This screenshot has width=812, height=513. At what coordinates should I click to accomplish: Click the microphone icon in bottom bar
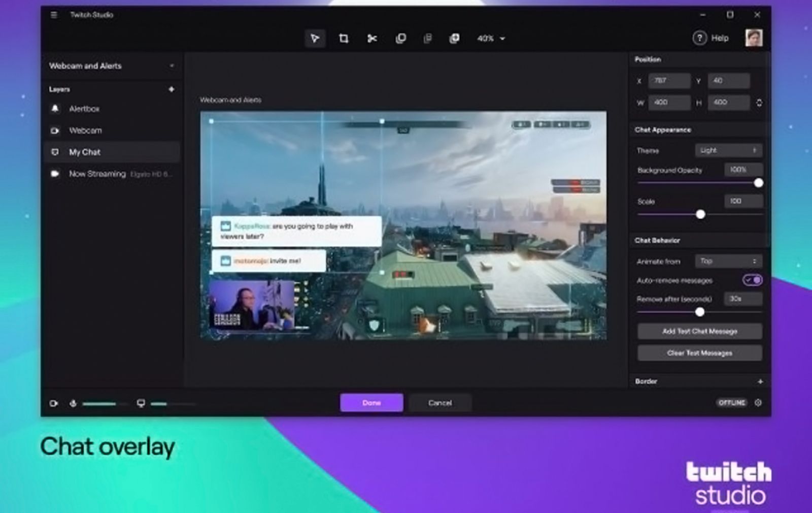click(x=73, y=403)
